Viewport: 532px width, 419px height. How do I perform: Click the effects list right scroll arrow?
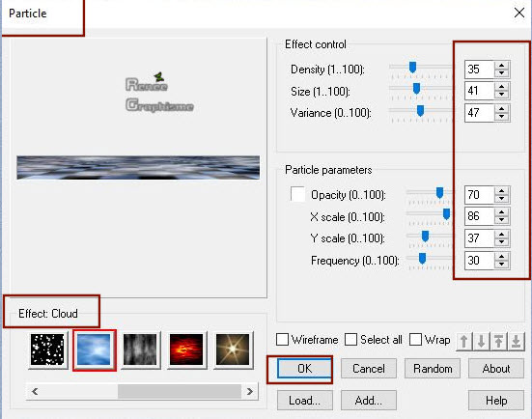pos(250,392)
